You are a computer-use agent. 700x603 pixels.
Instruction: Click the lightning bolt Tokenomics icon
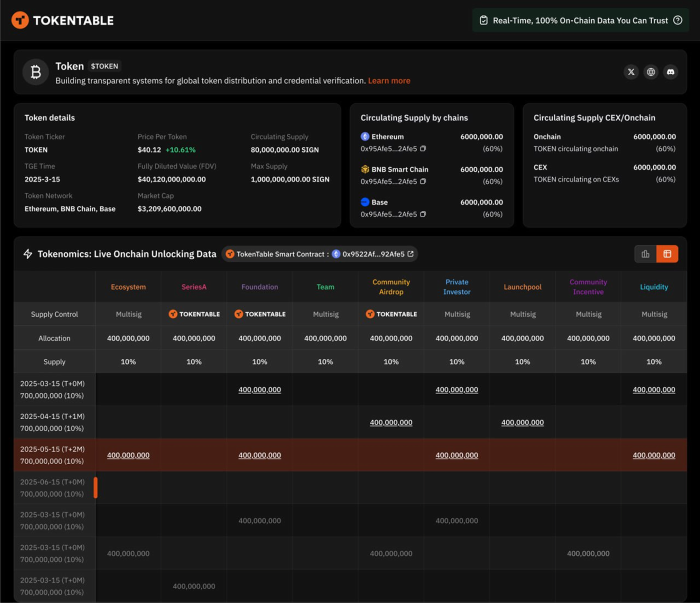pos(28,253)
